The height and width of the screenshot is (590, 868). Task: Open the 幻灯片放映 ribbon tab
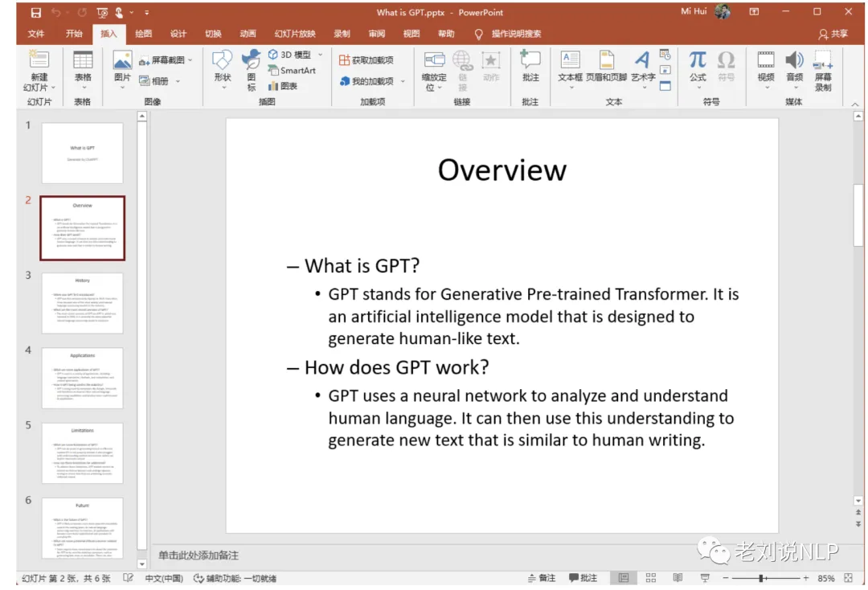pos(295,34)
